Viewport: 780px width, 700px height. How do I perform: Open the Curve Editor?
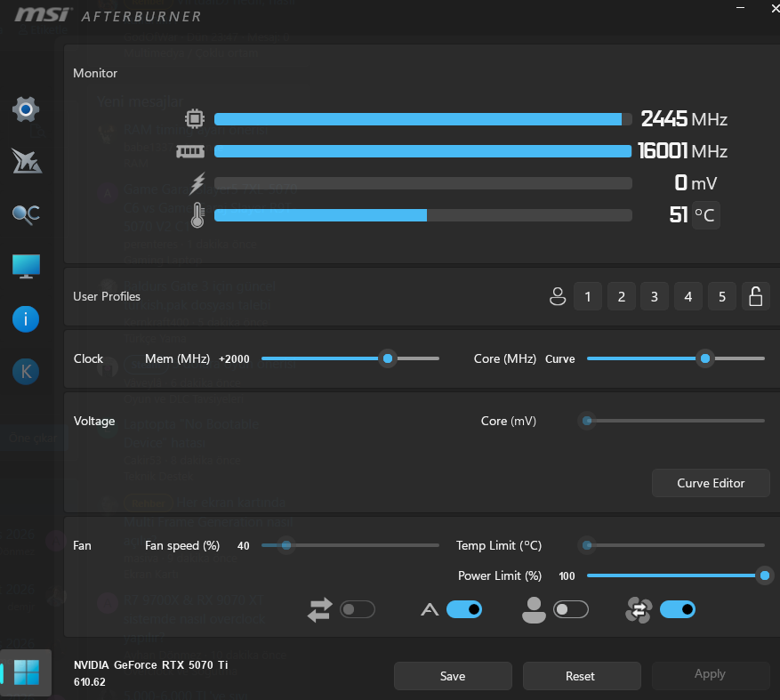[711, 483]
